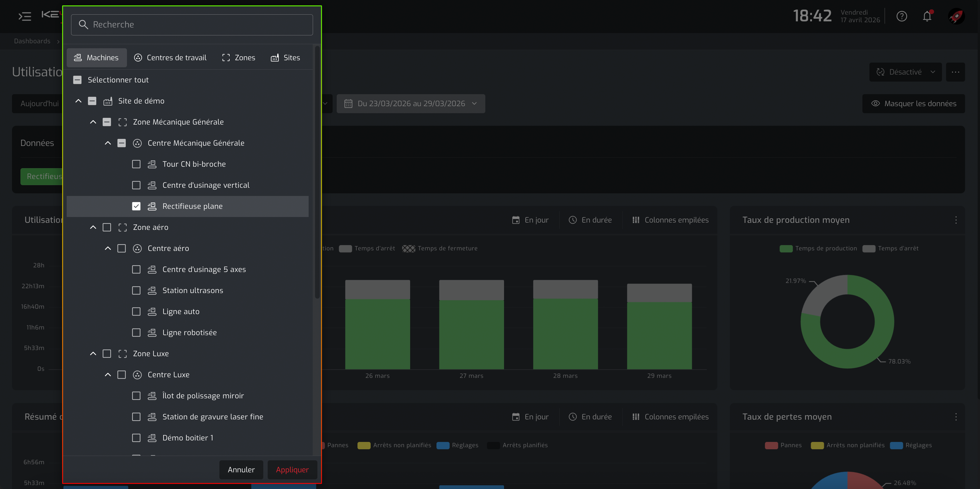Screen dimensions: 980x489
Task: Check Centre d'usinage vertical checkbox
Action: (136, 185)
